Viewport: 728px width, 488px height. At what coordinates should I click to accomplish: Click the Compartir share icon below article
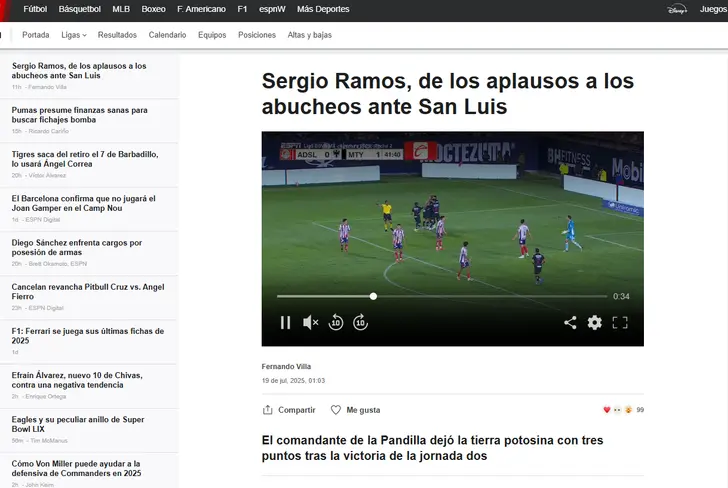click(267, 410)
